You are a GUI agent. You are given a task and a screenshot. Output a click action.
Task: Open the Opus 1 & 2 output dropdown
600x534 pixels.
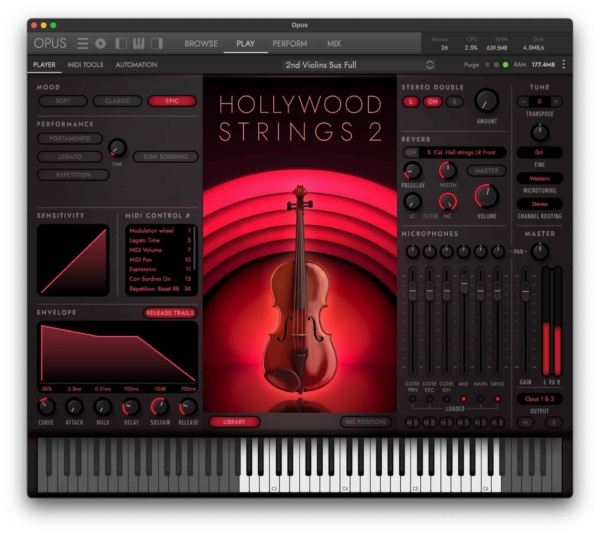tap(539, 399)
